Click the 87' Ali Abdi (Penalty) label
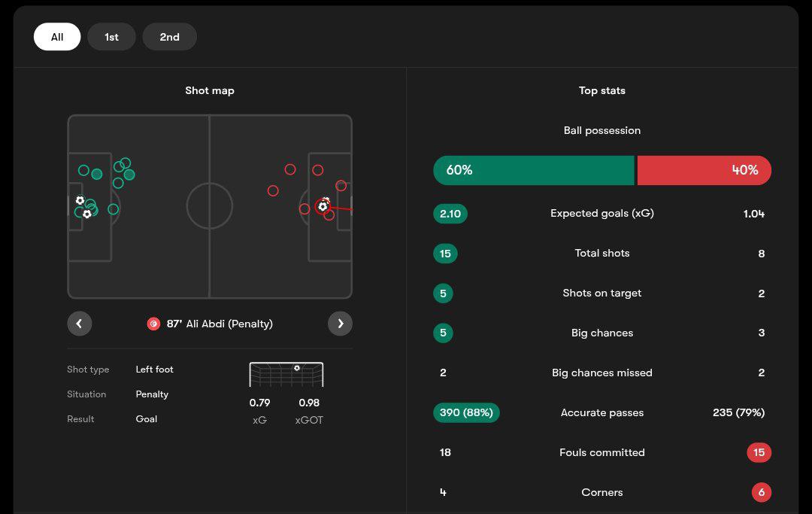Screen dimensions: 812x514 coord(220,324)
